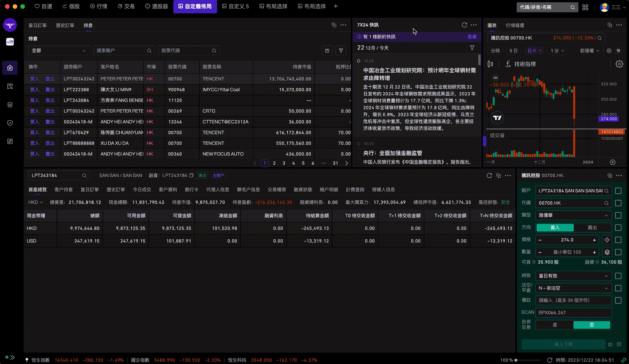Click 買入 in LPT670429 row
This screenshot has width=629, height=364.
(35, 133)
